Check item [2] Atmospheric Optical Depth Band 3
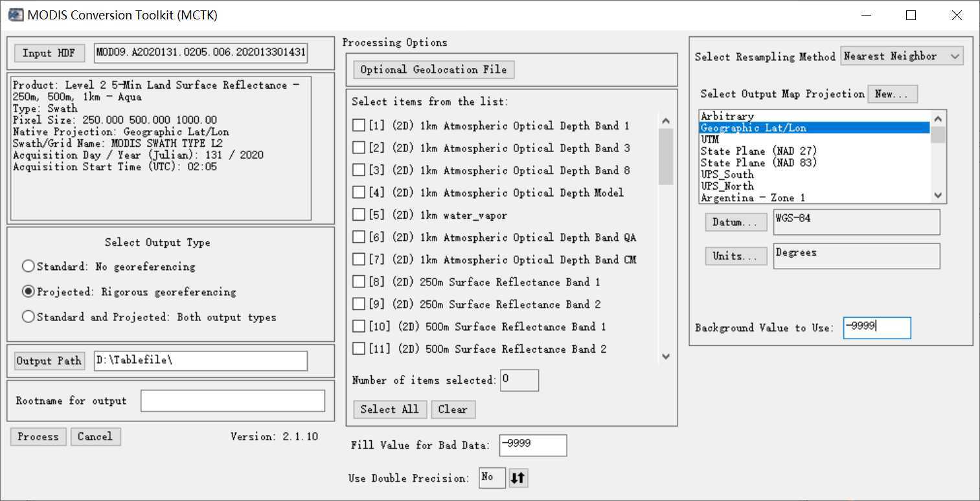 point(359,148)
